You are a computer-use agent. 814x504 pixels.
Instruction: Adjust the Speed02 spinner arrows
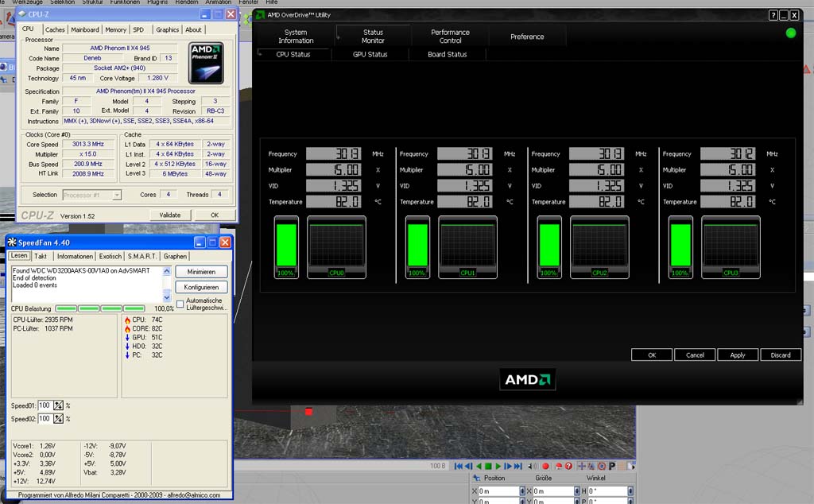tap(58, 418)
